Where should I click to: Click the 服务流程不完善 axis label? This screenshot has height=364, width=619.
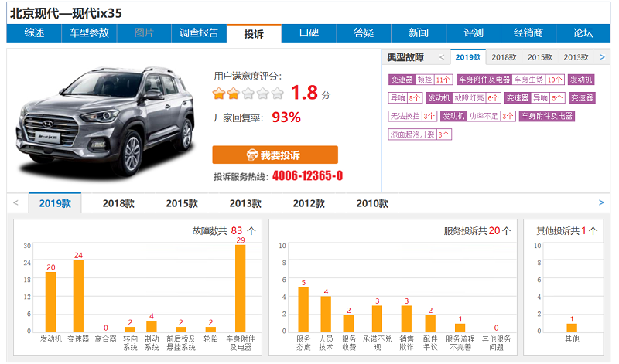coord(460,342)
